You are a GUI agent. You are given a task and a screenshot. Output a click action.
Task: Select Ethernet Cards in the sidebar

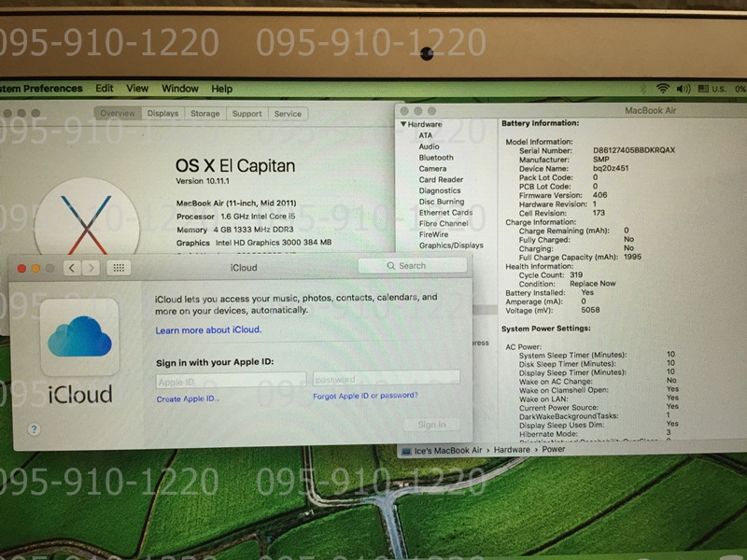445,213
